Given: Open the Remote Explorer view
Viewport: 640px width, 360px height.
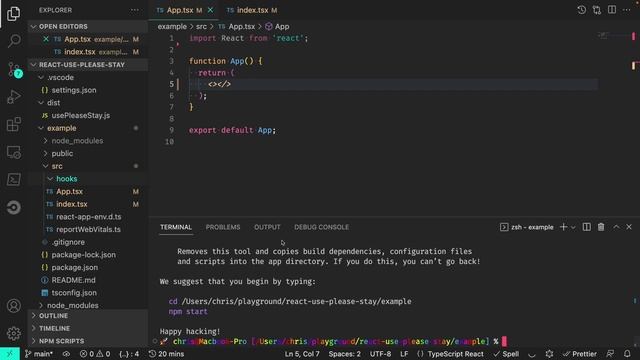Looking at the screenshot, I should click(13, 152).
